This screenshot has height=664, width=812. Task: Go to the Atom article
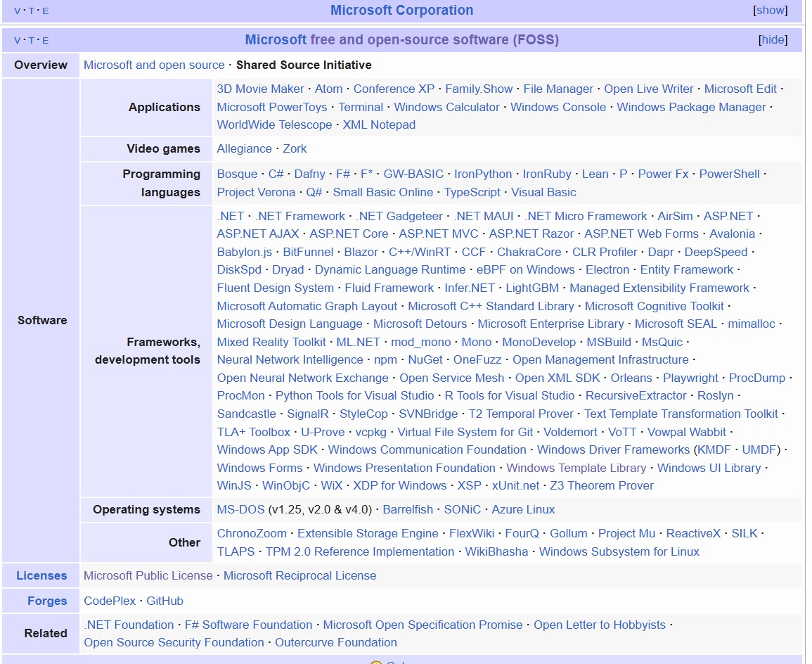[x=329, y=89]
